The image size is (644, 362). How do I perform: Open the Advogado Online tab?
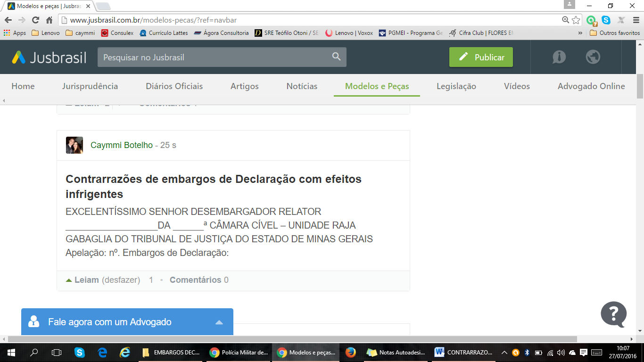591,86
